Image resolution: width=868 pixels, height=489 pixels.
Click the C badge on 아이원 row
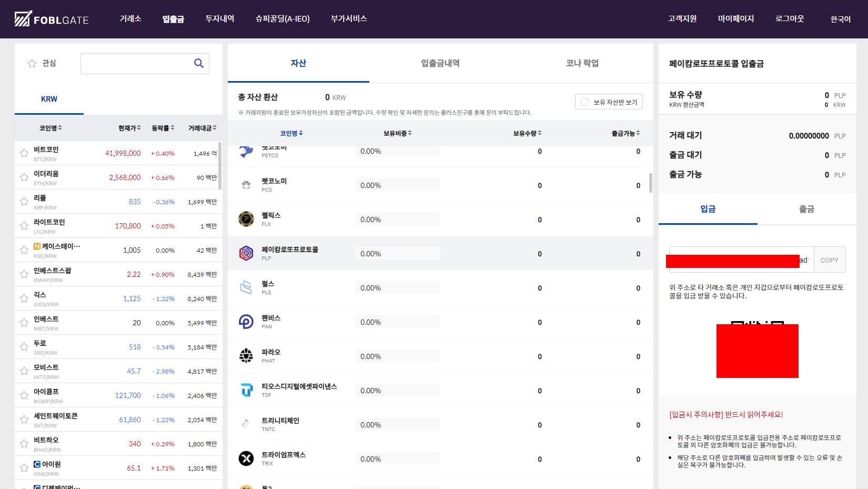pyautogui.click(x=37, y=464)
